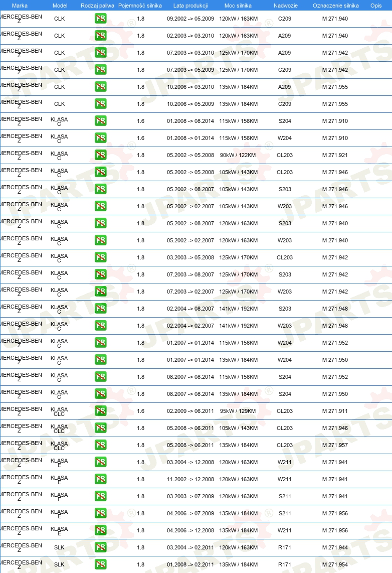Click production years 02.2003 -> 03.2010
The image size is (392, 573).
[190, 36]
